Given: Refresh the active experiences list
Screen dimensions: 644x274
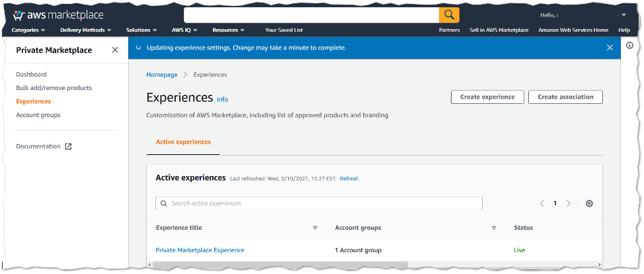Looking at the screenshot, I should tap(349, 179).
